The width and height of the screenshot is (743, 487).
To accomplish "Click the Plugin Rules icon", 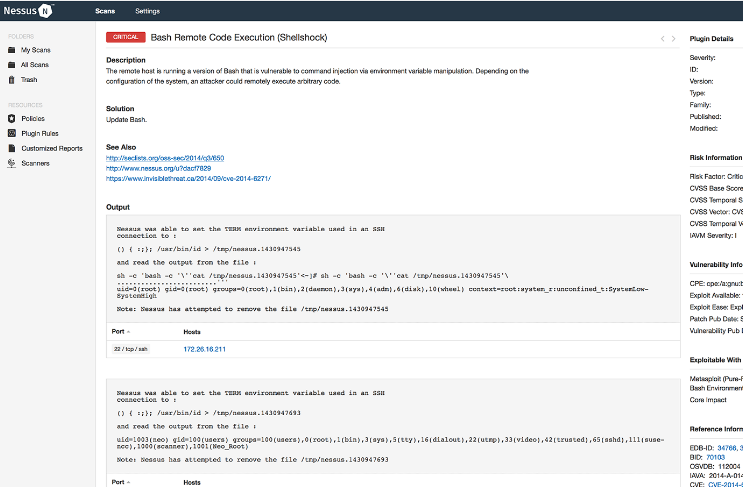I will [x=12, y=133].
